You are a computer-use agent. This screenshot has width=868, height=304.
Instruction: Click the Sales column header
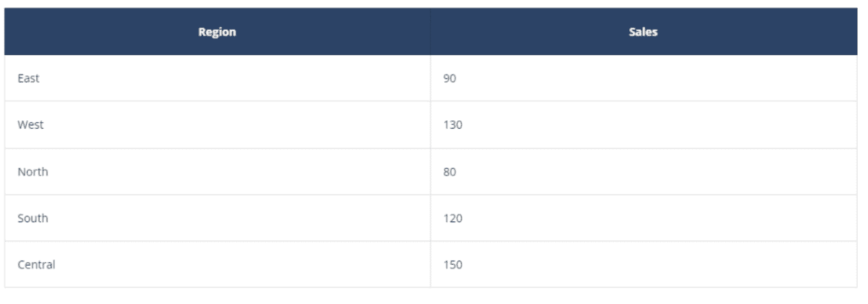[643, 32]
